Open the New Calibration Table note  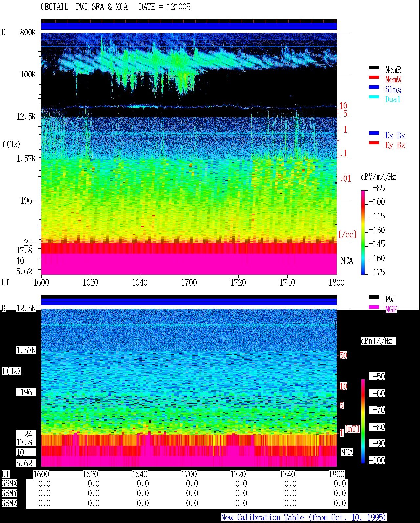pyautogui.click(x=304, y=518)
